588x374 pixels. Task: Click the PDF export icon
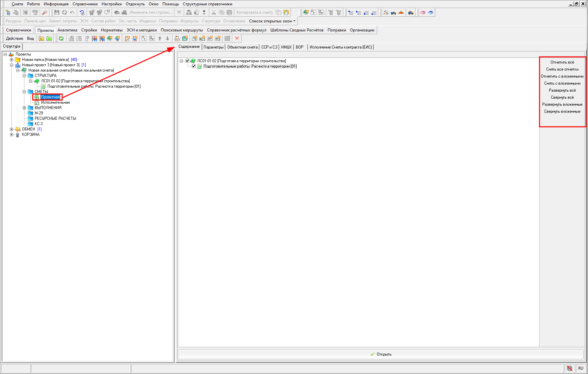(x=35, y=12)
